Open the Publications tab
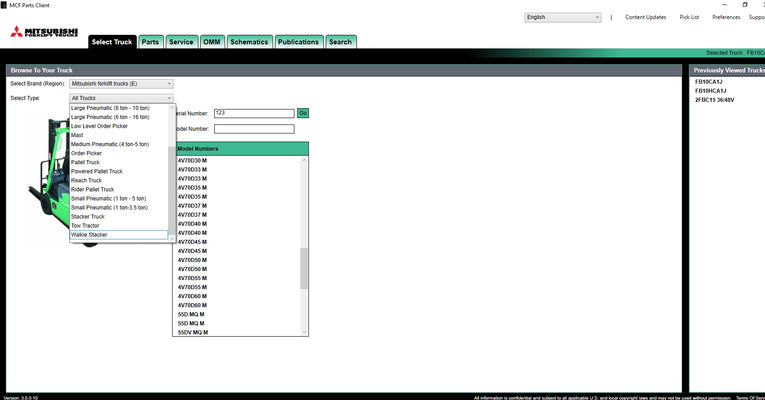Screen dimensions: 765x400 (298, 42)
